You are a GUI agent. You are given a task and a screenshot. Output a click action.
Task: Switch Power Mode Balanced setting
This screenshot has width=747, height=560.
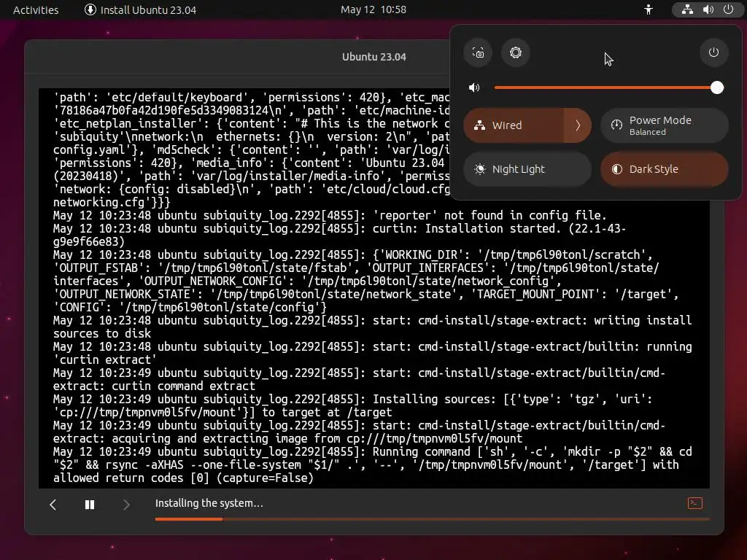click(664, 125)
